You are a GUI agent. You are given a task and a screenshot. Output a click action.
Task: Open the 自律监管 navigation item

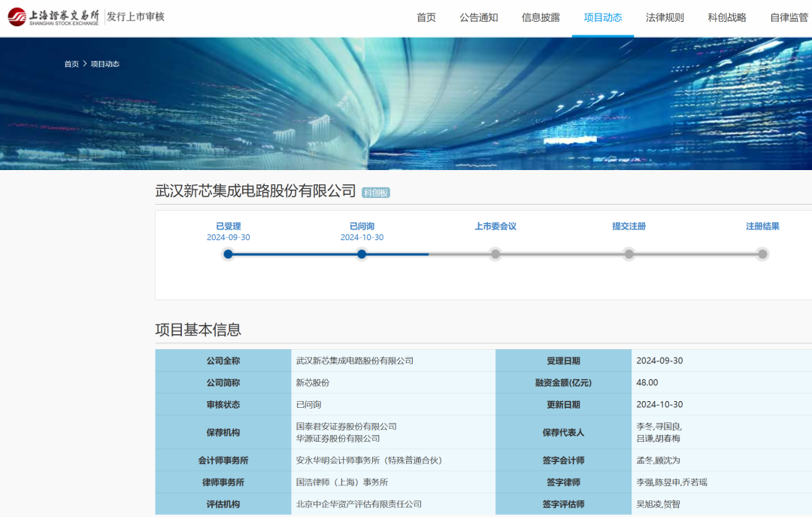(789, 18)
